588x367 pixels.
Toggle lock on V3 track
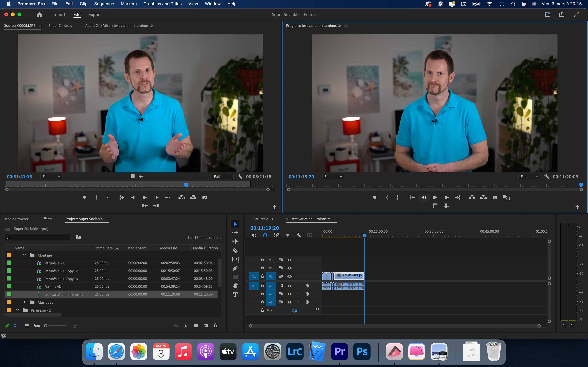(x=262, y=260)
